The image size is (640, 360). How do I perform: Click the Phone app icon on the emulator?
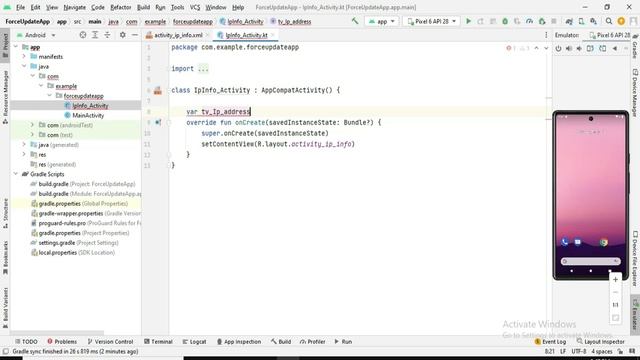point(564,242)
